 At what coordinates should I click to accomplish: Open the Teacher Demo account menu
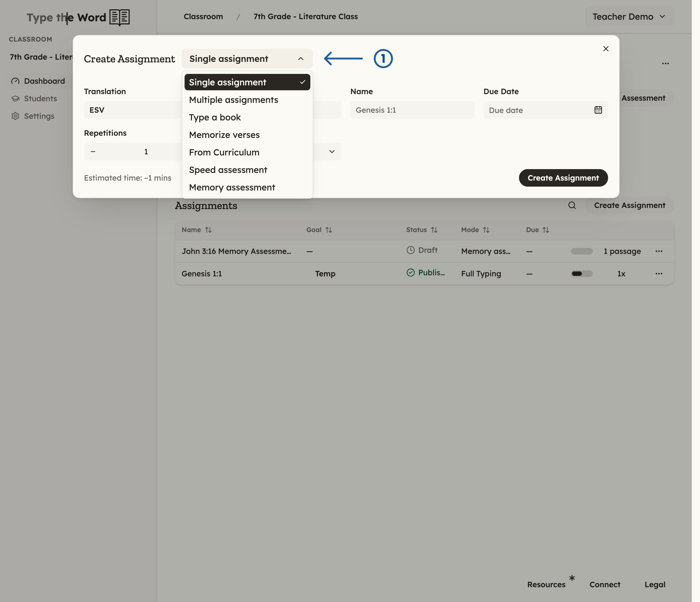click(629, 17)
